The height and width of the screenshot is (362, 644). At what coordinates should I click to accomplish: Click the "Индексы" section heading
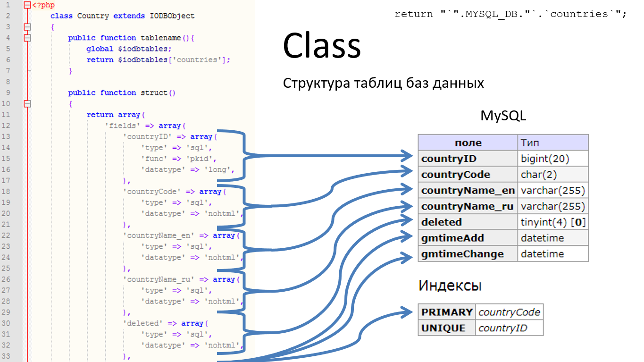pos(450,286)
